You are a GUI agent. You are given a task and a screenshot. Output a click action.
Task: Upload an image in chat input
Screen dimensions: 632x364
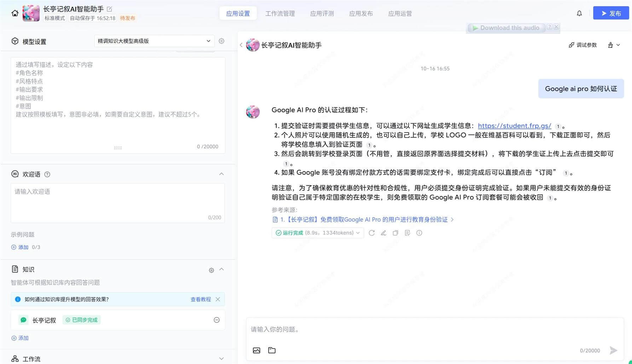256,350
